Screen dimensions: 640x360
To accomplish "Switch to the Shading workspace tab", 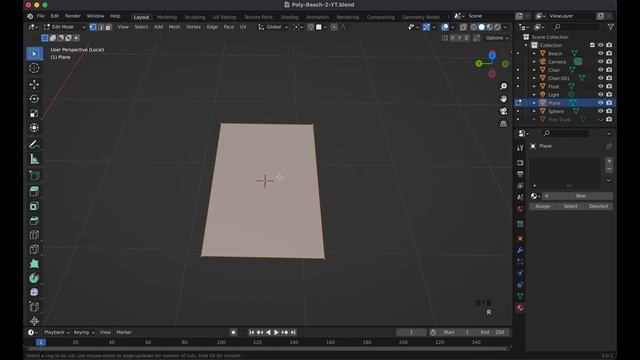I will pos(289,17).
